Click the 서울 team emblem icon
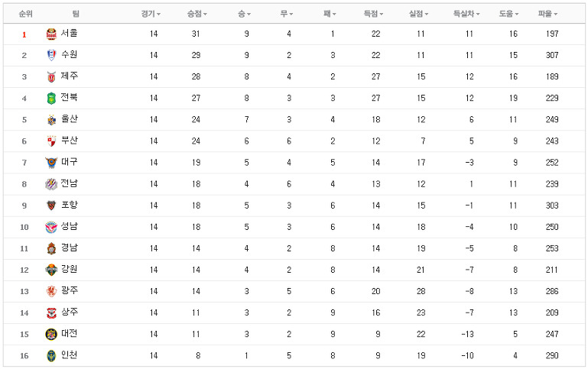Screen dimensions: 588x369 coord(51,34)
